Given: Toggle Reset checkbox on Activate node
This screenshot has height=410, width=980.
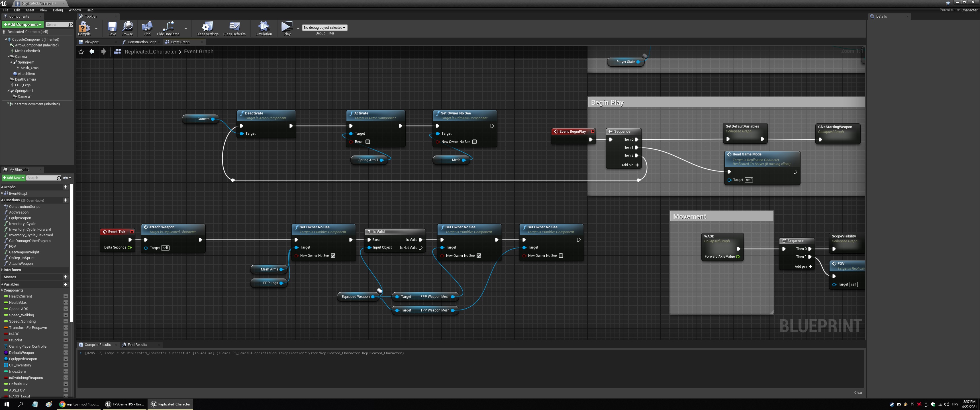Looking at the screenshot, I should click(368, 142).
